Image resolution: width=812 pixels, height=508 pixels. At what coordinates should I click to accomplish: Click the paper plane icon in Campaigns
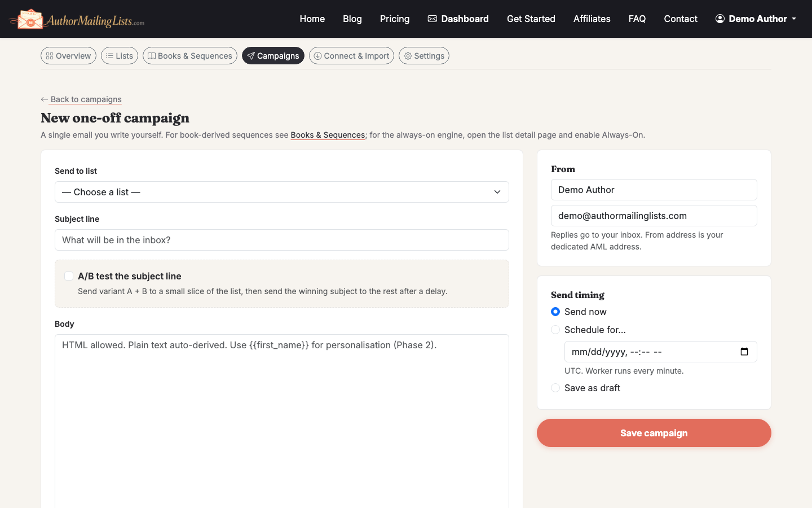click(x=251, y=56)
